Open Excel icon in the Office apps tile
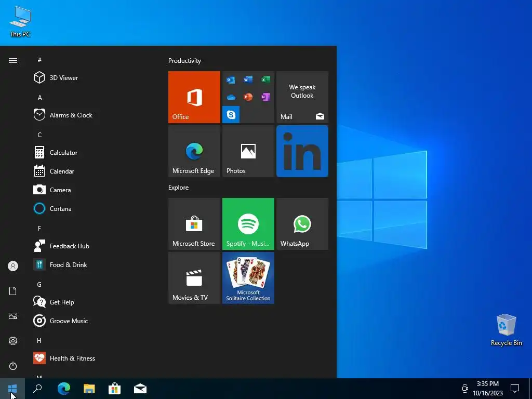532x399 pixels. pyautogui.click(x=265, y=79)
